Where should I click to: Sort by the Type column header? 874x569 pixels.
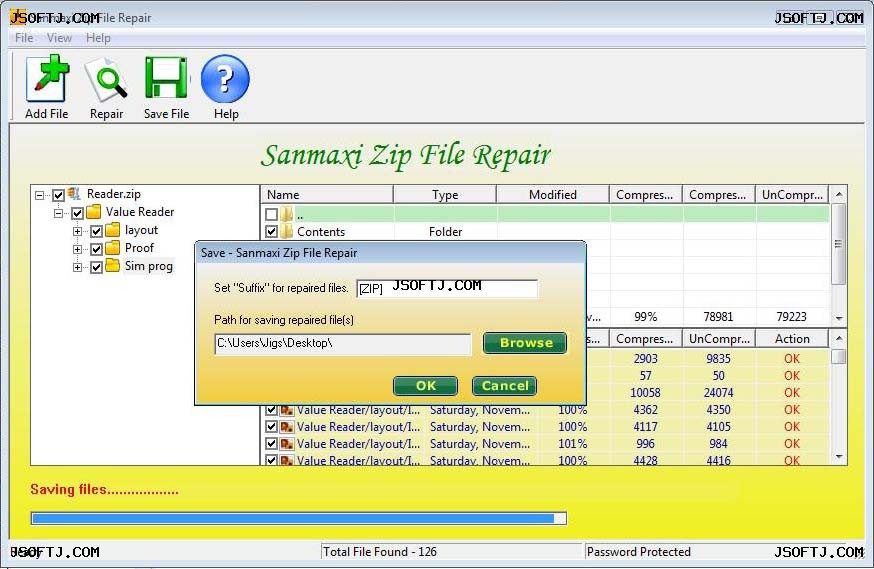click(445, 194)
